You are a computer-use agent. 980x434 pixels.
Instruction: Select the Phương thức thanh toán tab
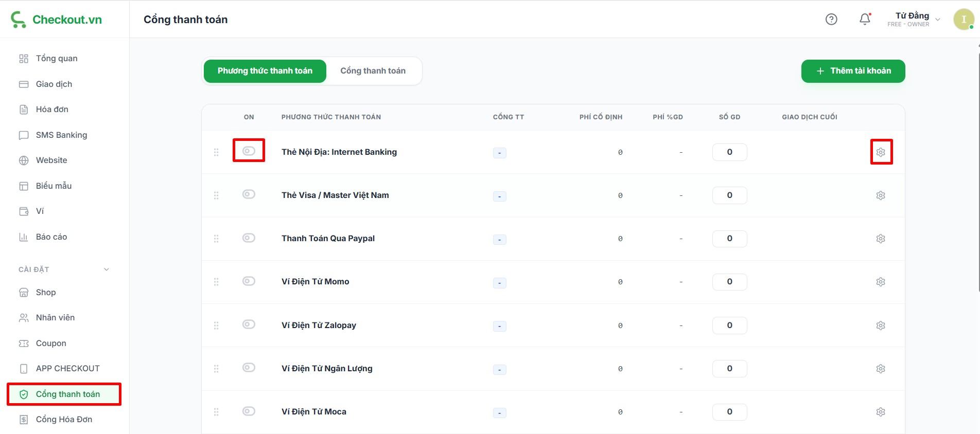tap(265, 71)
